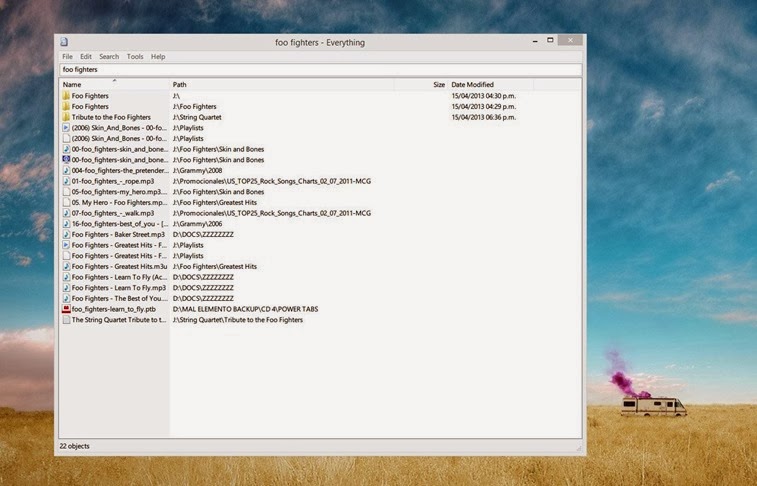Click path 'J:\String Quartet\Tribute to the Foo Fighters'
The width and height of the screenshot is (757, 486).
pyautogui.click(x=238, y=319)
